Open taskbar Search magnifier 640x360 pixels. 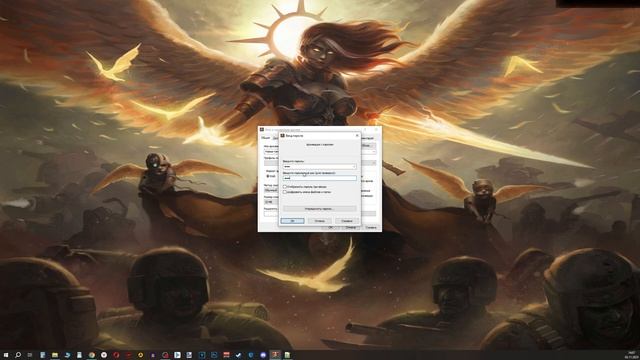point(18,355)
